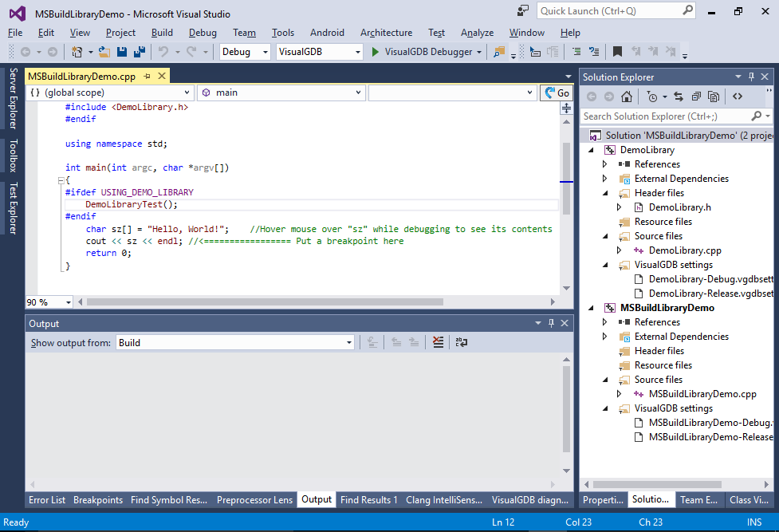Uncomment the selected lines
The height and width of the screenshot is (532, 779).
594,52
